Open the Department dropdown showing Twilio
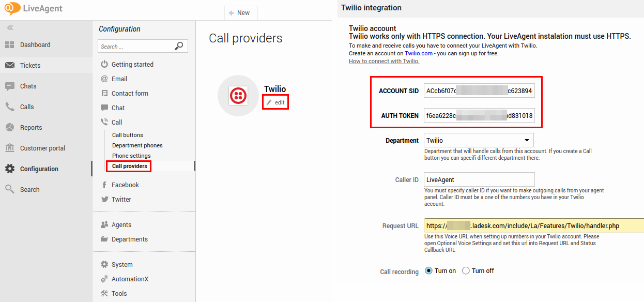644x302 pixels. pyautogui.click(x=479, y=140)
